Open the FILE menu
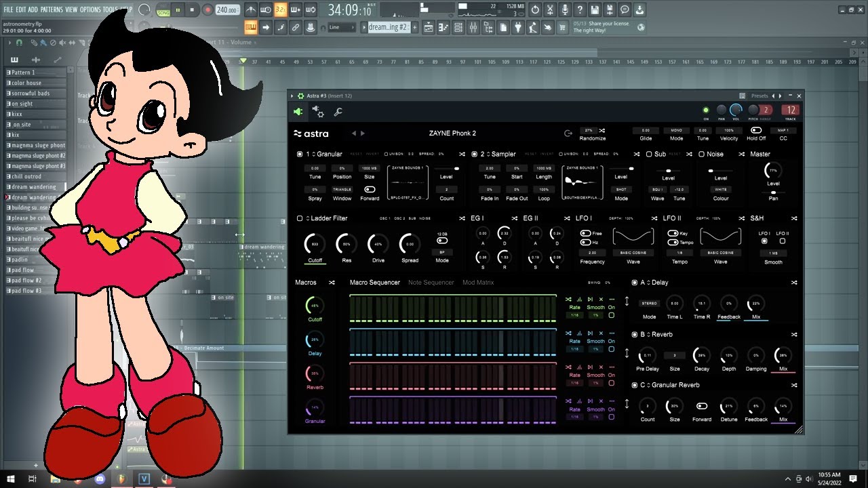868x488 pixels. click(8, 9)
